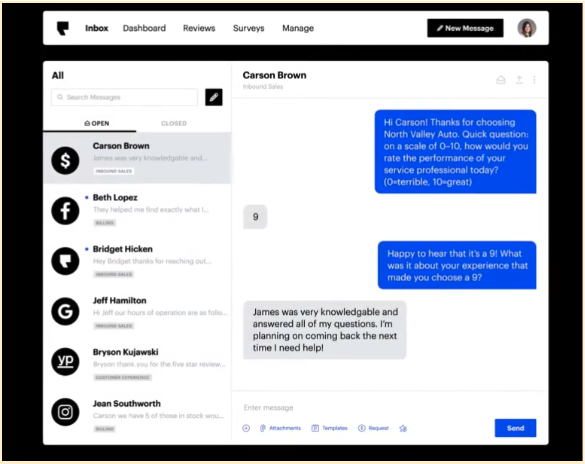Go to the Dashboard menu
Screen dimensions: 585x464
144,28
